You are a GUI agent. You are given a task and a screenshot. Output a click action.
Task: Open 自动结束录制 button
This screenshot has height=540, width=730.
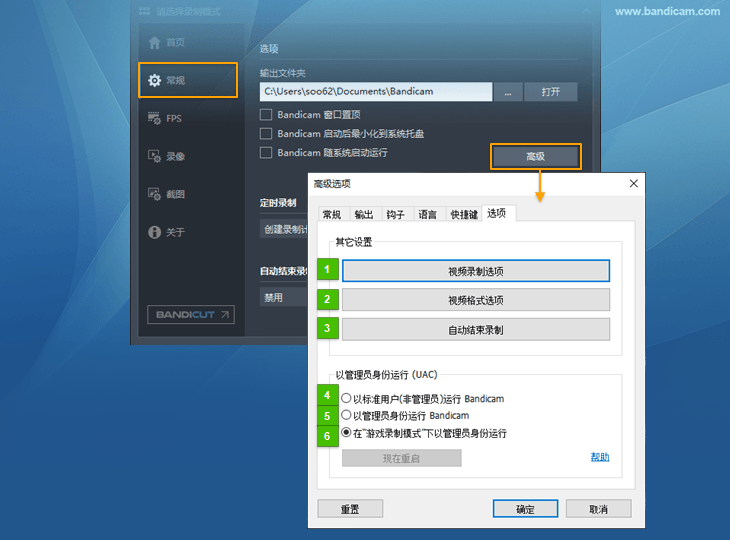[x=476, y=330]
